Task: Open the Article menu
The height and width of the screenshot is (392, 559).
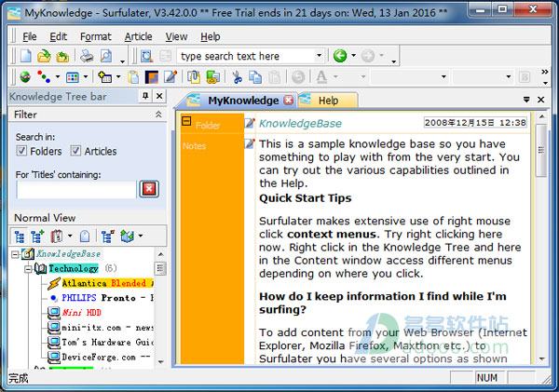Action: pos(138,36)
